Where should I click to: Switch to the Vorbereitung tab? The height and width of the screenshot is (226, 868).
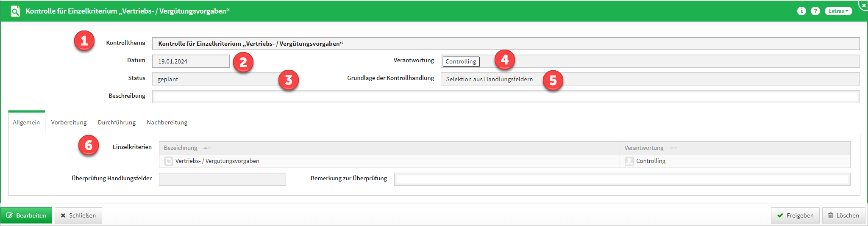point(69,122)
